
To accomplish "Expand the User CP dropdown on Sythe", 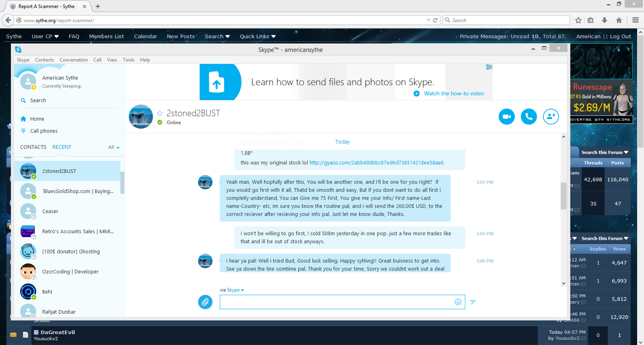I will 45,36.
